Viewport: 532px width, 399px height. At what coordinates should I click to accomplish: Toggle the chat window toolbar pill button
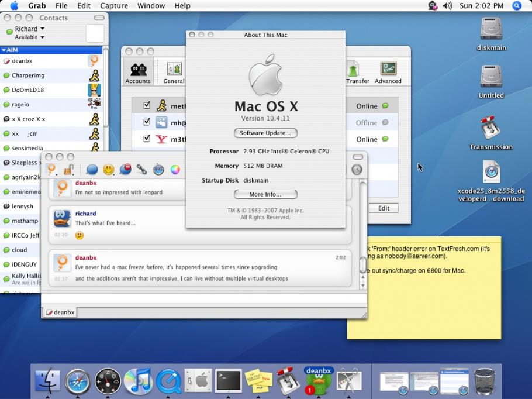click(x=358, y=157)
